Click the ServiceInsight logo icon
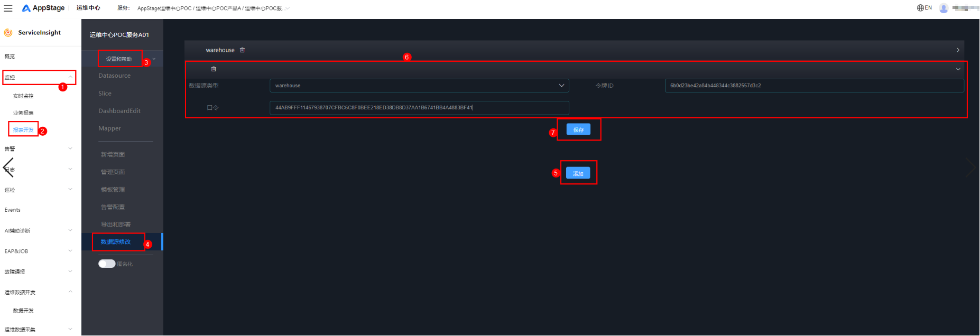Viewport: 980px width, 336px height. (x=8, y=33)
